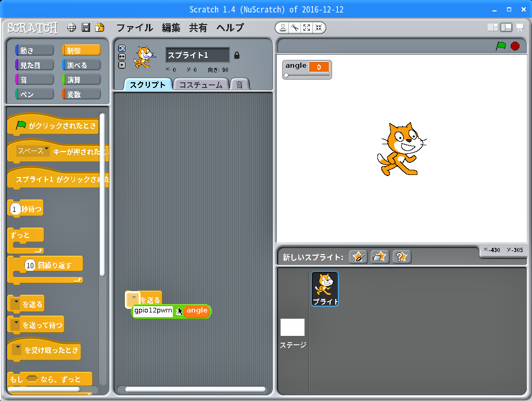Click the blocks palette vertical scrollbar
This screenshot has height=401, width=532.
pyautogui.click(x=102, y=195)
